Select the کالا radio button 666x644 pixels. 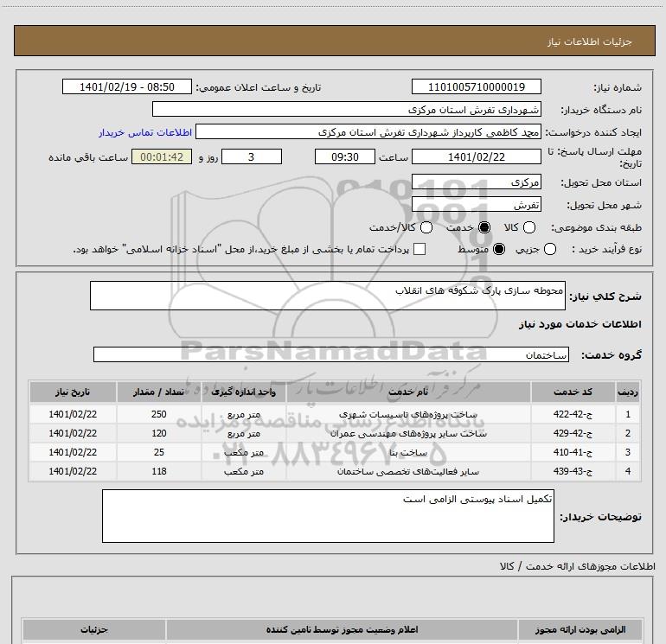coord(528,227)
